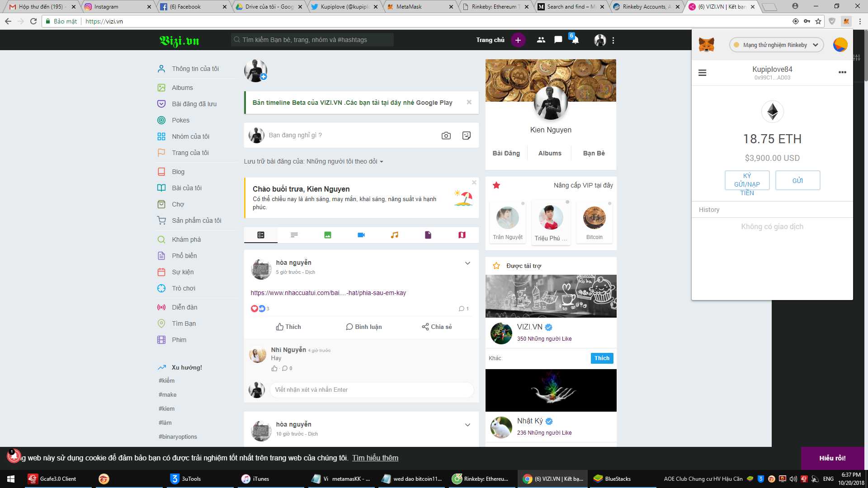This screenshot has height=488, width=868.
Task: Open the notifications bell icon
Action: point(575,40)
